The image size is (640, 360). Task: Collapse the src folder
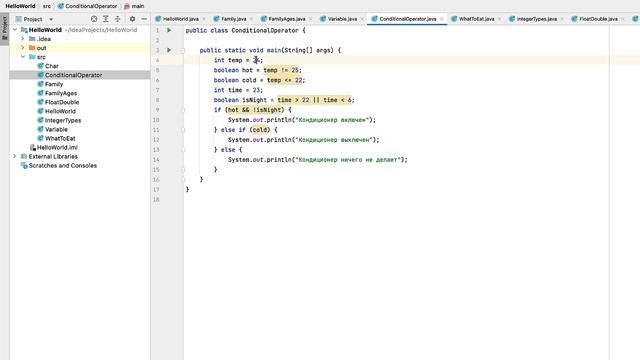click(23, 57)
